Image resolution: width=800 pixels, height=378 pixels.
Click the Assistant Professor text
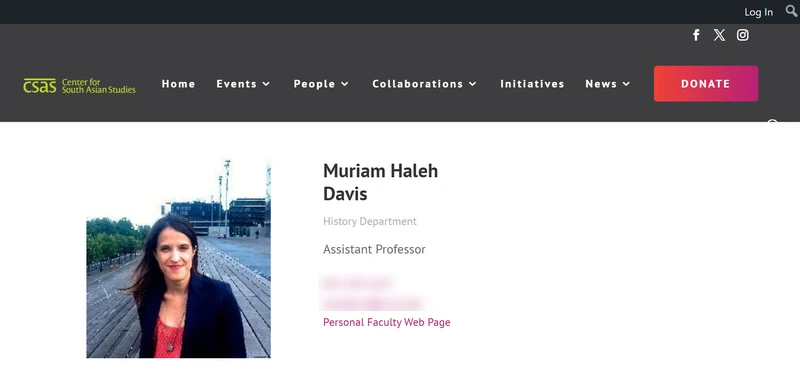pos(374,249)
